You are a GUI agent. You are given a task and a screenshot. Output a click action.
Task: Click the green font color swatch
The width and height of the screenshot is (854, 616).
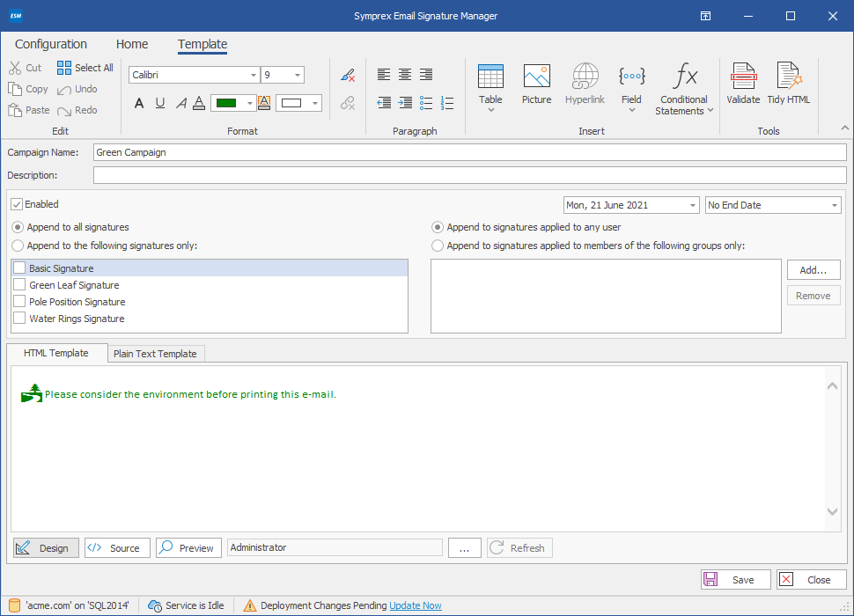[x=226, y=103]
